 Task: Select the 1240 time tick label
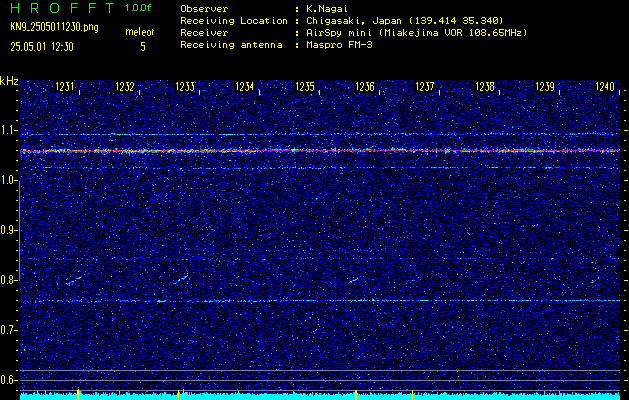point(605,86)
